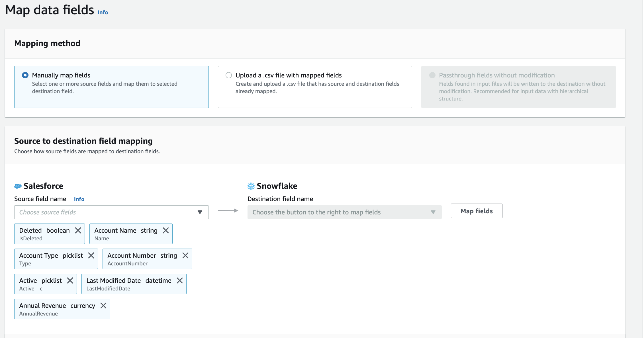Image resolution: width=644 pixels, height=338 pixels.
Task: Remove the Deleted boolean field chip
Action: [78, 230]
